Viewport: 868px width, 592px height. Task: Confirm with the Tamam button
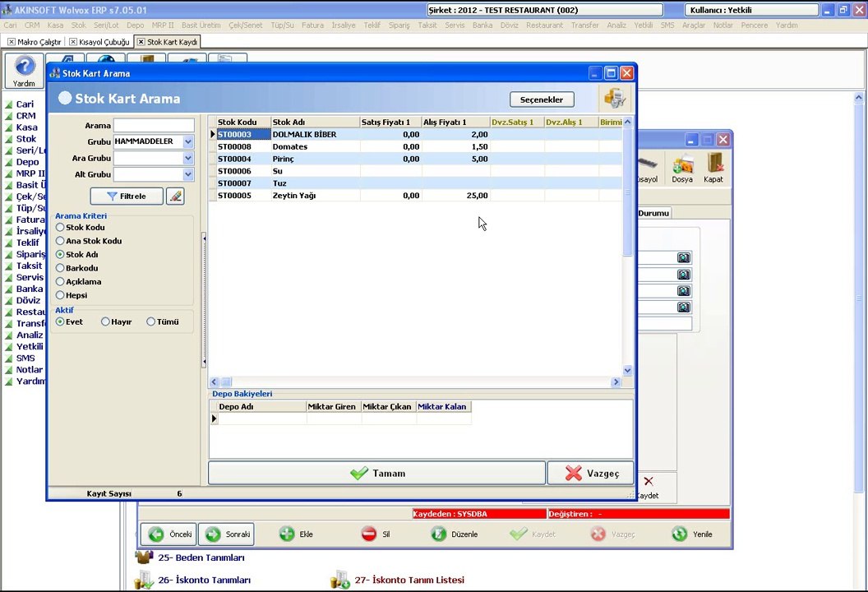377,474
